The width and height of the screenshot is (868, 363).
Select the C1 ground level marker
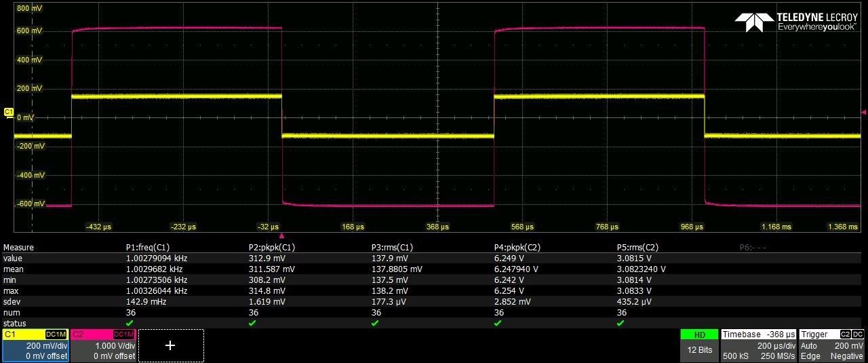(9, 112)
